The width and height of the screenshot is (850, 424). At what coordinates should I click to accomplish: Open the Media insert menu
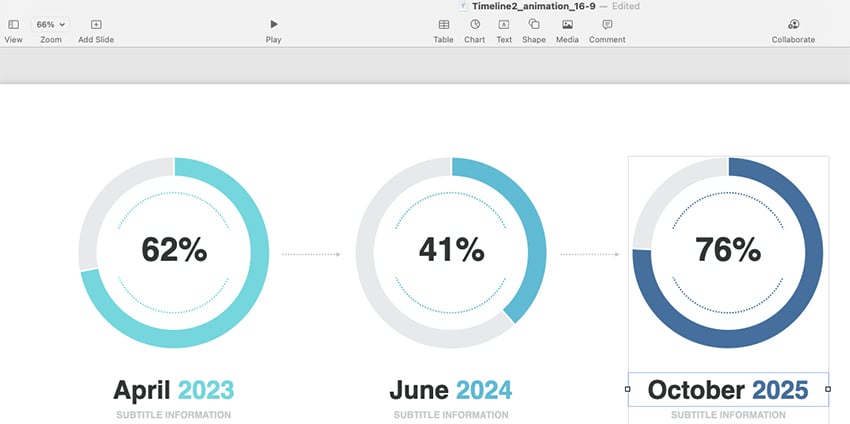567,24
